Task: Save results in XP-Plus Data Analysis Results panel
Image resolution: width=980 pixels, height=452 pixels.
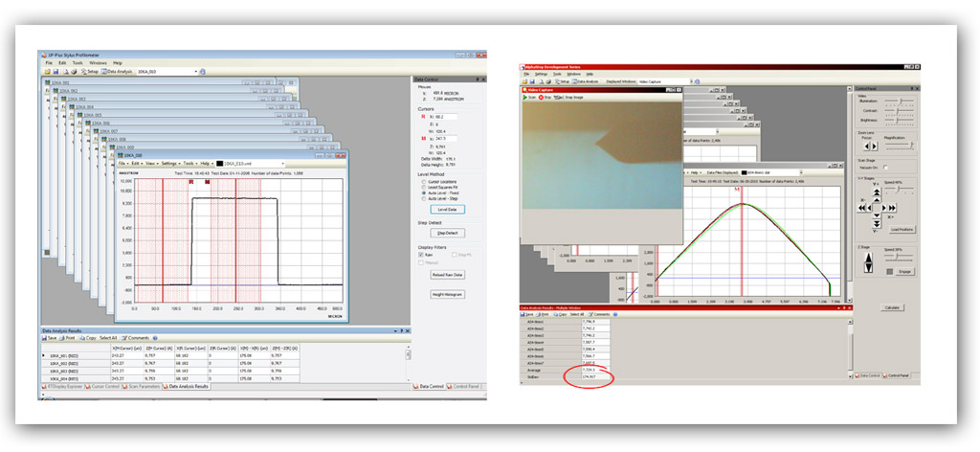Action: [50, 338]
